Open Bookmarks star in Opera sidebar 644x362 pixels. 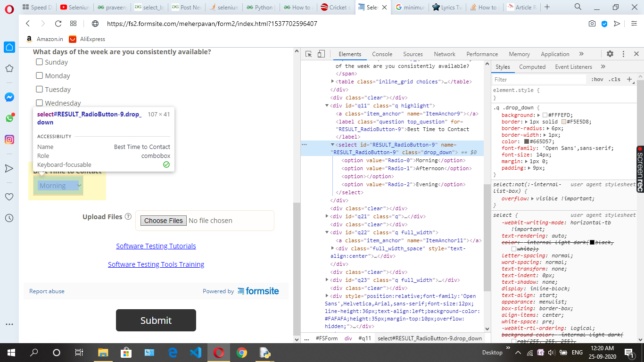click(9, 69)
